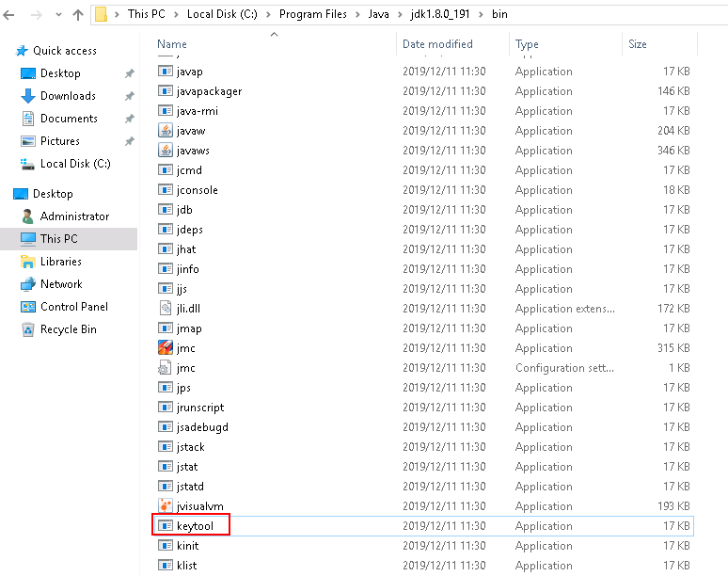
Task: Sort files by Size column header
Action: 638,44
